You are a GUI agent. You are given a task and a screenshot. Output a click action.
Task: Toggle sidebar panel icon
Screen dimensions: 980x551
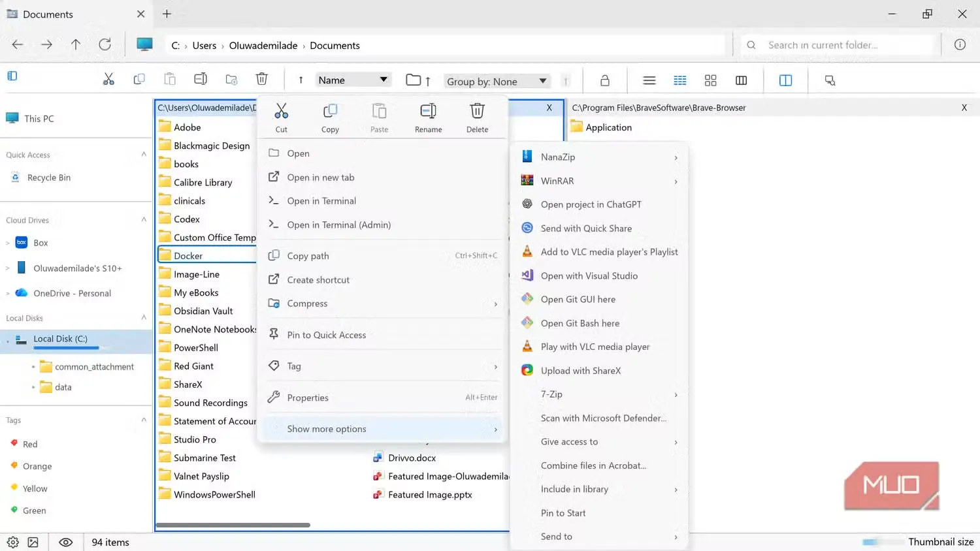[x=12, y=76]
